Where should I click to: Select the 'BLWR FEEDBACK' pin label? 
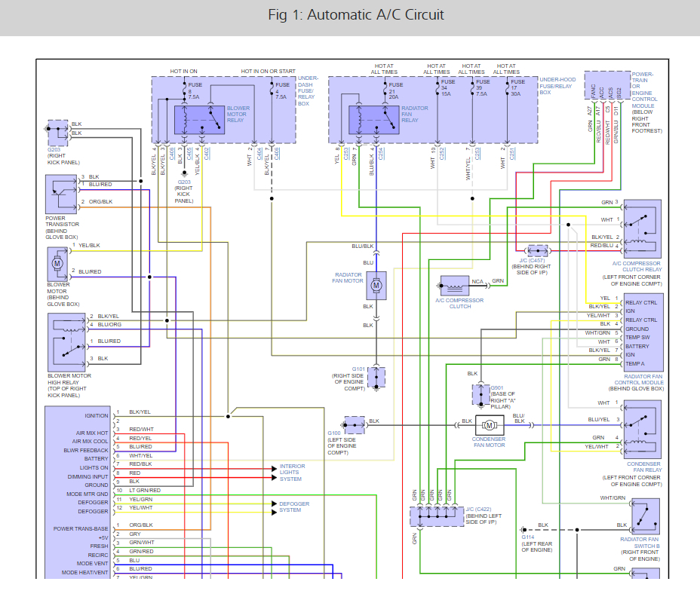point(86,451)
